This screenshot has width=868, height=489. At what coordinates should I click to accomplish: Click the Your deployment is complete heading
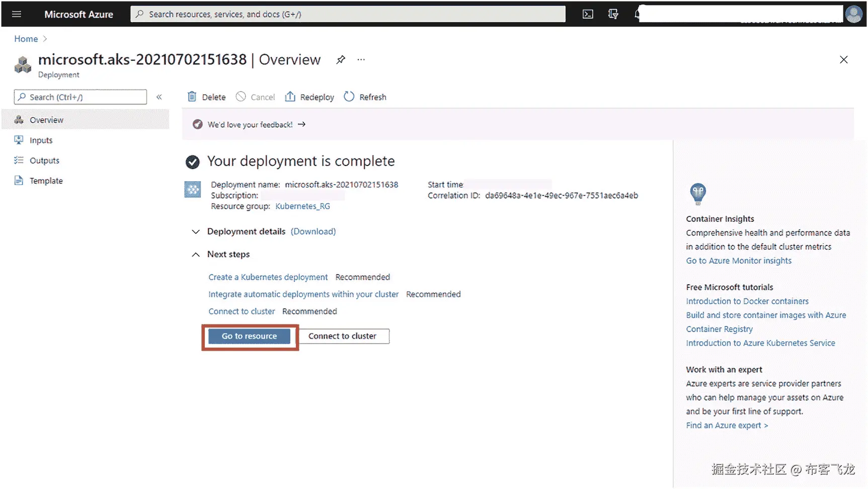[301, 161]
